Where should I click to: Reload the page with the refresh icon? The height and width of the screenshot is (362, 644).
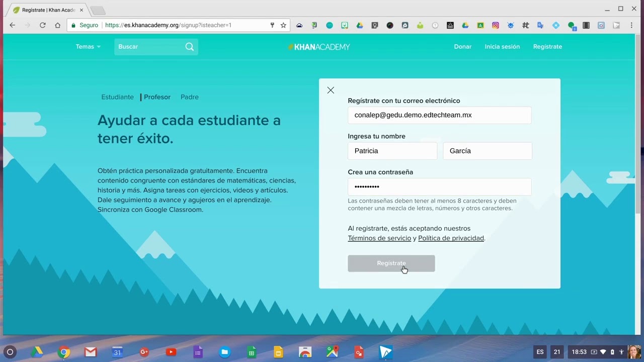click(43, 25)
